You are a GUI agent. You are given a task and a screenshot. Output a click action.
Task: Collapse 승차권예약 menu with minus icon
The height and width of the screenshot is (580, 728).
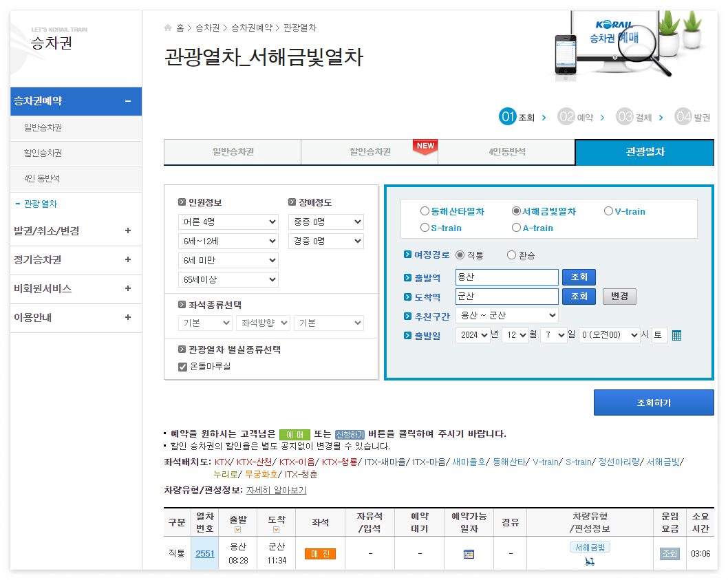point(128,100)
